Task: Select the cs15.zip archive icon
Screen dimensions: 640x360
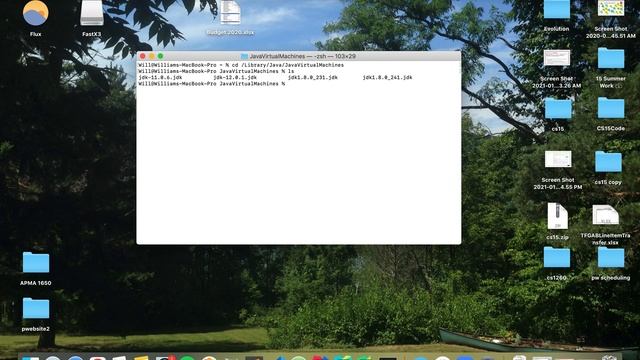Action: 557,216
